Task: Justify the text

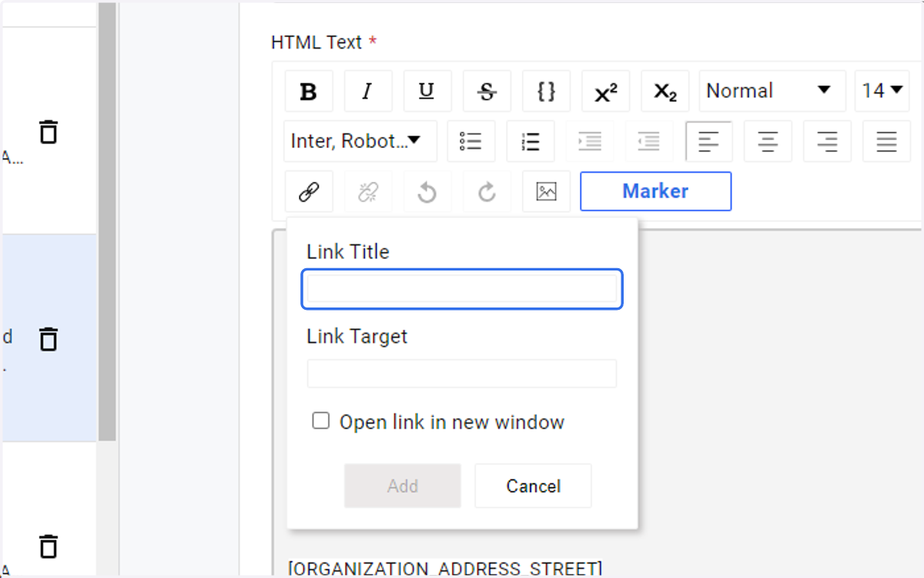Action: tap(886, 141)
